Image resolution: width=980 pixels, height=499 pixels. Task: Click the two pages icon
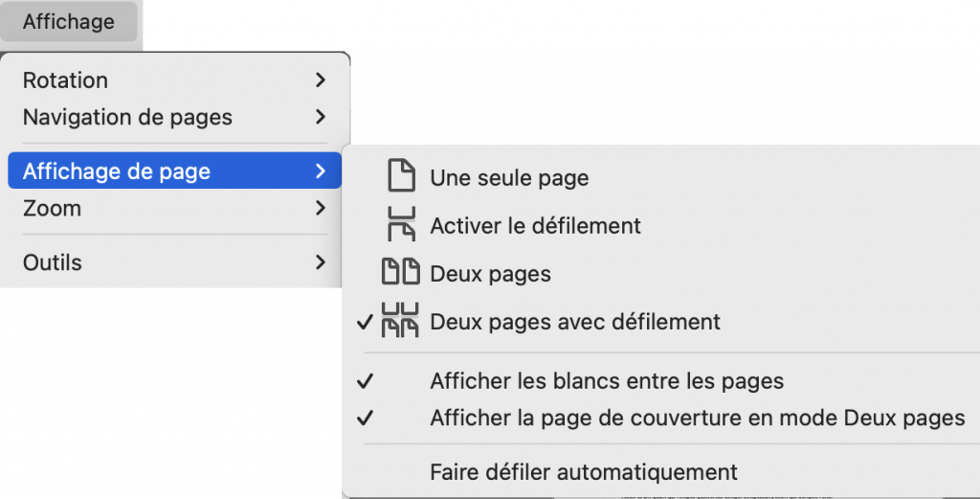401,274
